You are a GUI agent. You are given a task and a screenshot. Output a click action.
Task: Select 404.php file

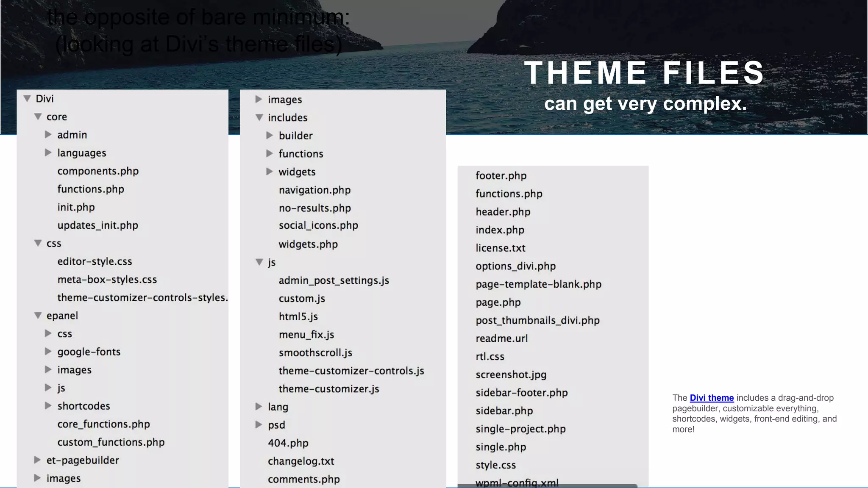coord(288,443)
